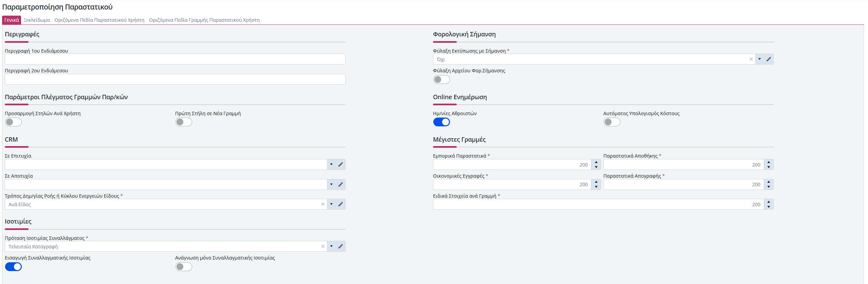Increase Οικονομικές Εγγραφές value with up arrow
The image size is (868, 284).
(x=596, y=182)
